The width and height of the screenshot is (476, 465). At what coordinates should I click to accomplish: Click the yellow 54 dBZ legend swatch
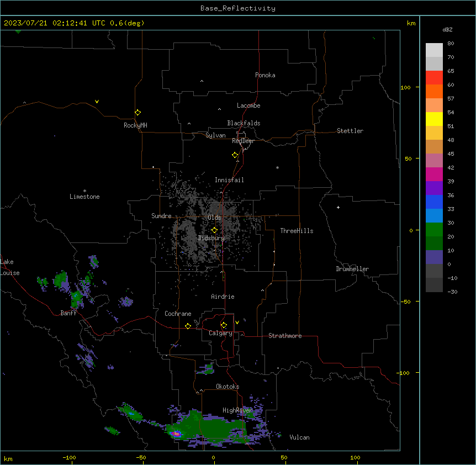(434, 119)
